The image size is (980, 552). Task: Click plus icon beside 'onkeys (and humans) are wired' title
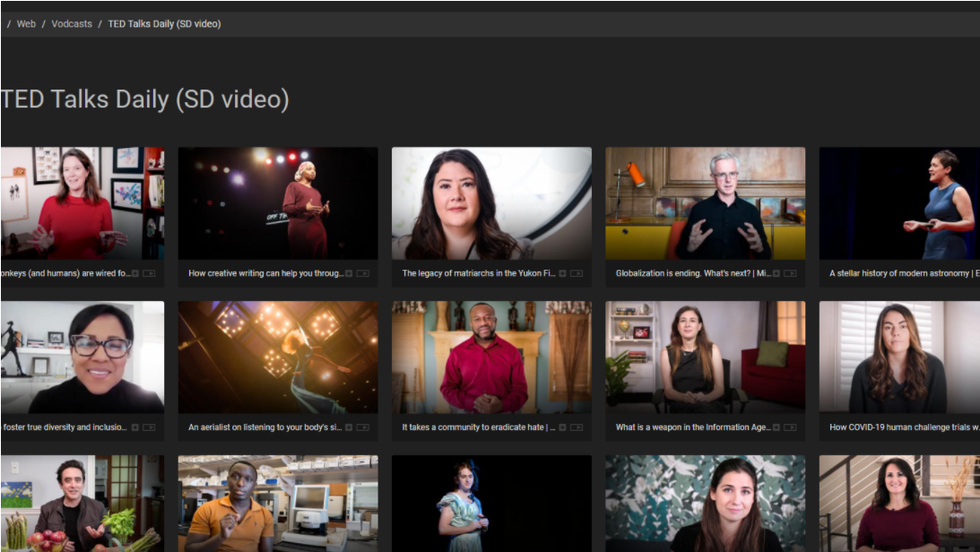(135, 273)
